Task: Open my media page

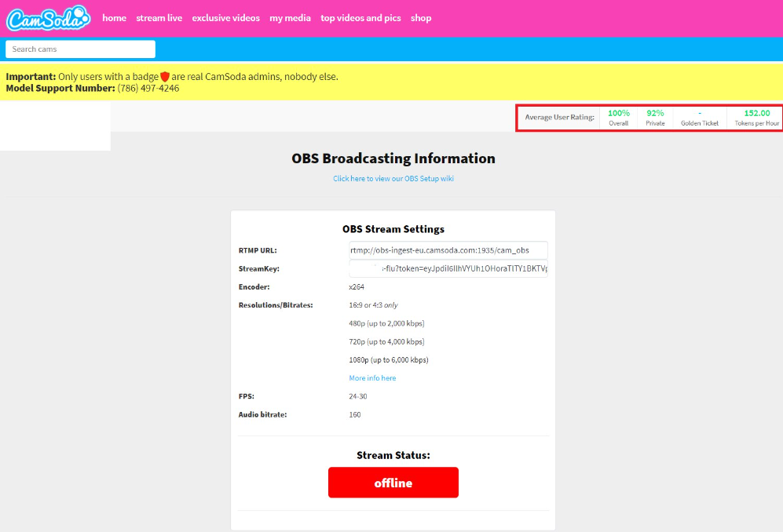Action: click(290, 18)
